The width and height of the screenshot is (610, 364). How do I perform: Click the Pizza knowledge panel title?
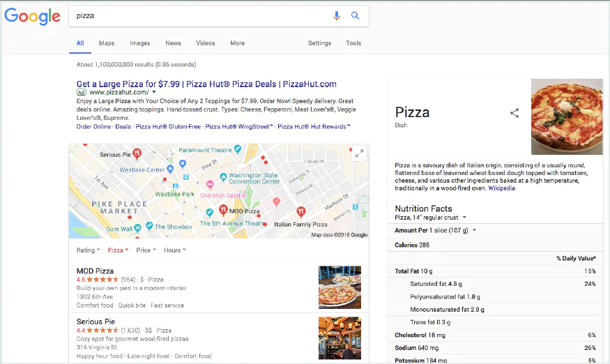tap(412, 112)
